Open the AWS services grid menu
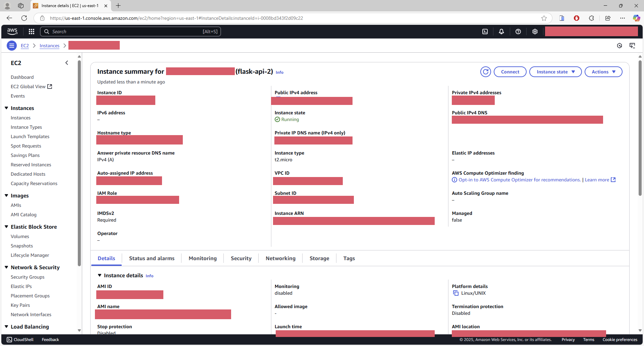The width and height of the screenshot is (644, 346). [x=32, y=32]
